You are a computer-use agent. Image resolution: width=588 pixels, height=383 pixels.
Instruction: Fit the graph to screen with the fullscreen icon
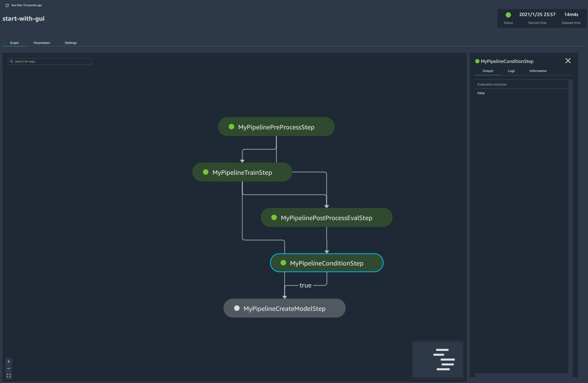click(9, 376)
